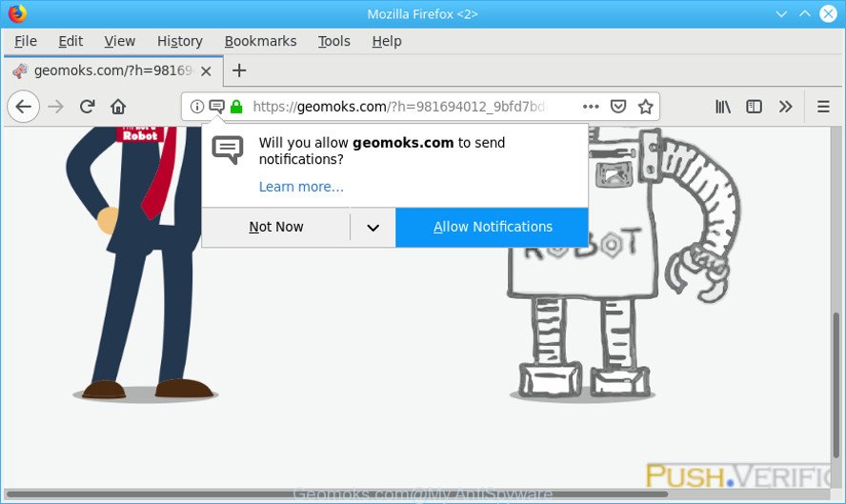Show more tools overflow chevron

coord(786,107)
